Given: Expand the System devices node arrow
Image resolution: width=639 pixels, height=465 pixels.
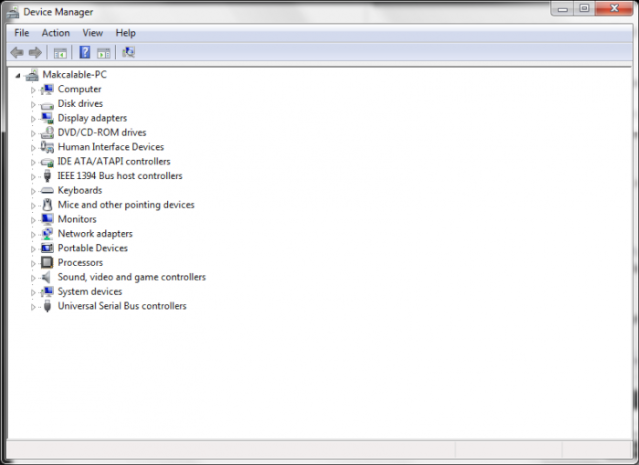Looking at the screenshot, I should tap(33, 293).
